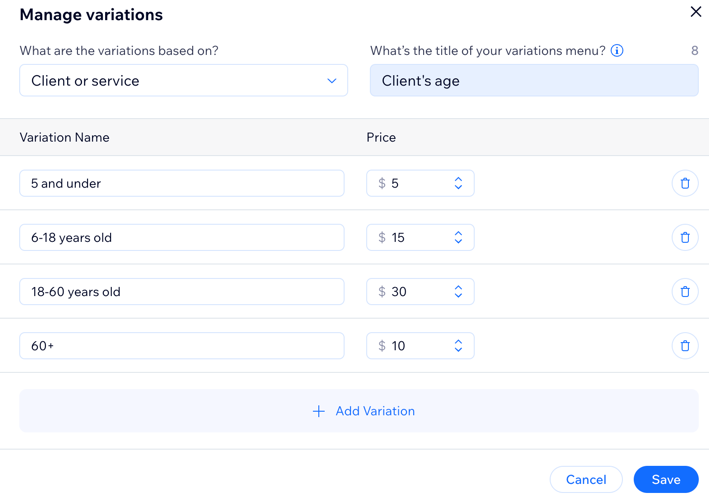The height and width of the screenshot is (500, 709).
Task: Edit the '60+' variation name field
Action: (x=182, y=346)
